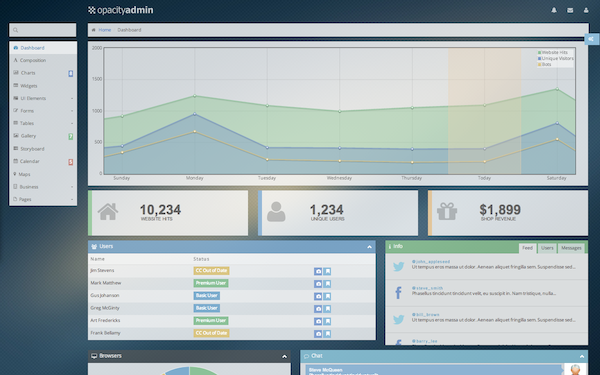Click bookmark icon for Jim Stevens
This screenshot has width=600, height=375.
(327, 271)
